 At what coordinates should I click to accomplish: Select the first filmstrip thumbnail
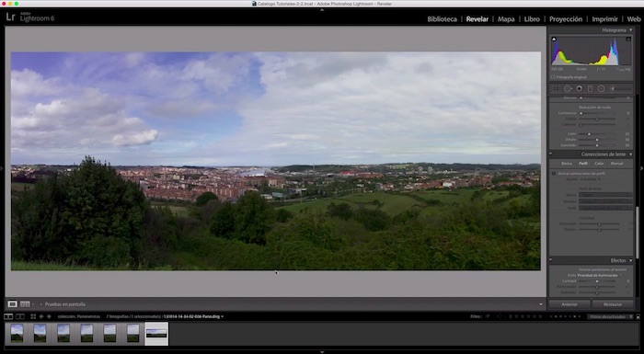tap(17, 333)
